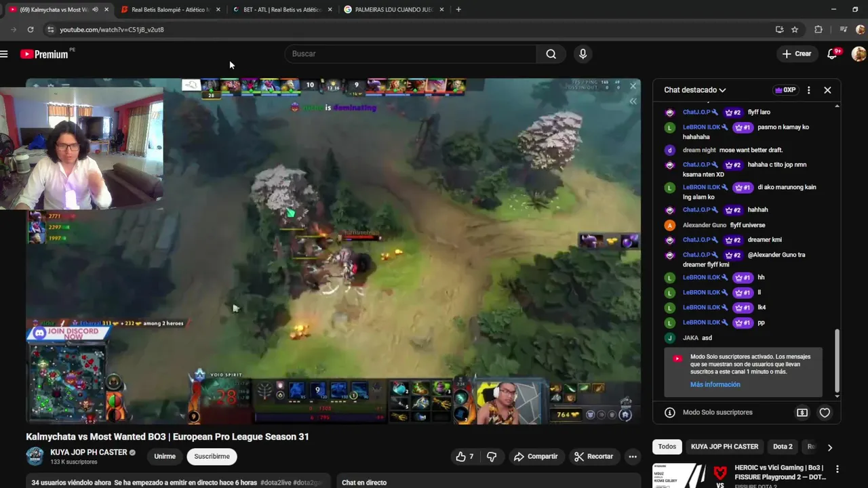The height and width of the screenshot is (488, 868).
Task: Open install app icon in address bar
Action: (780, 30)
